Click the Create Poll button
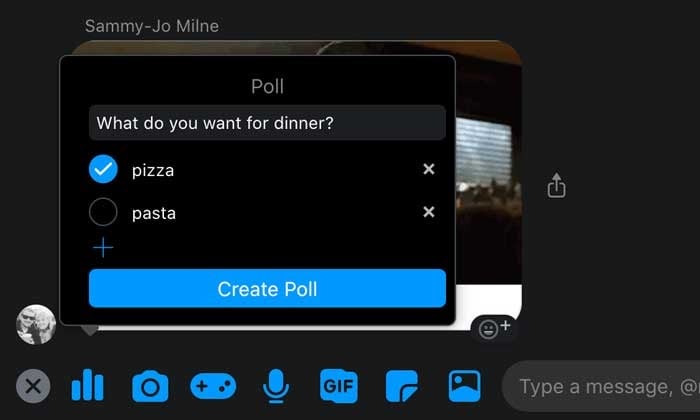Screen dimensions: 700x420 click(267, 288)
